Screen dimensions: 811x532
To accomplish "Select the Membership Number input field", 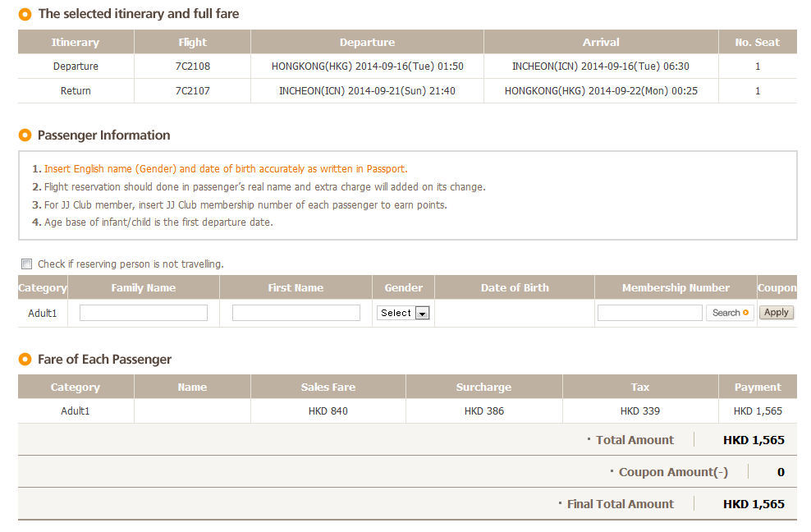I will pyautogui.click(x=649, y=313).
